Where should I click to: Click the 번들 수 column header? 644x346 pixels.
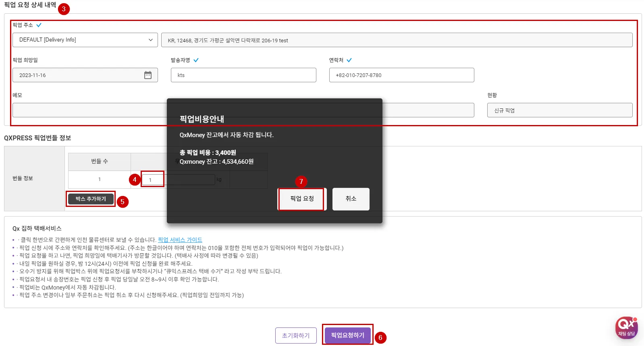click(100, 161)
